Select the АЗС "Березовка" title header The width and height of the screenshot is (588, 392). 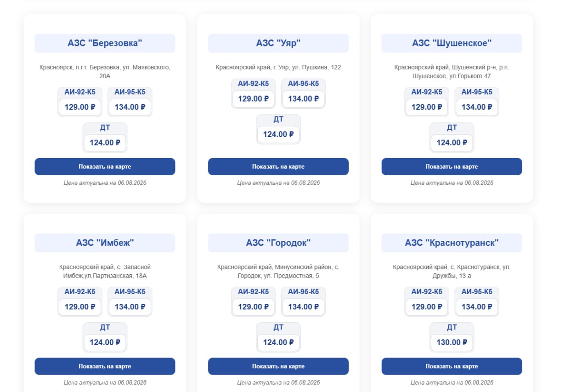[105, 43]
